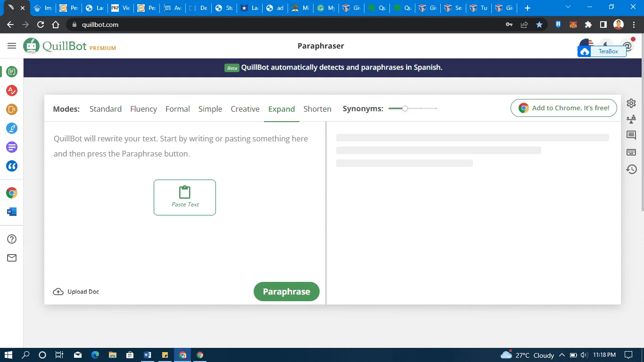Open the blue R shield extension

558,25
